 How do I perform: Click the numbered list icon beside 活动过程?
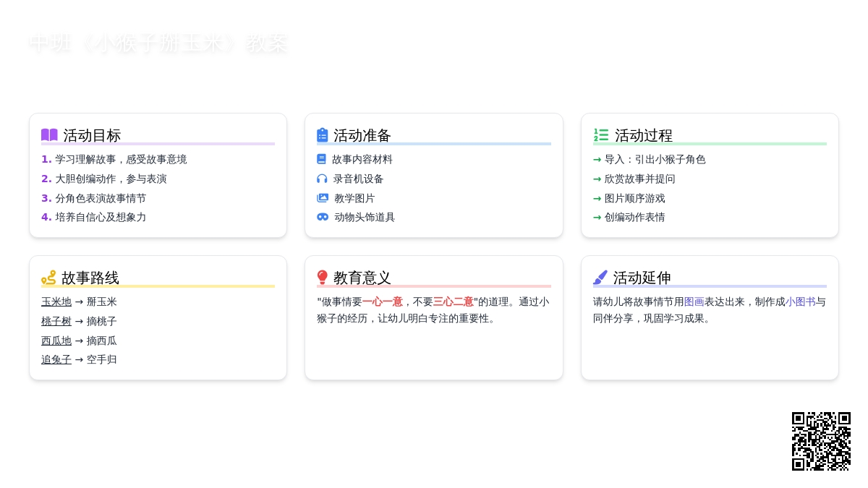click(x=601, y=135)
